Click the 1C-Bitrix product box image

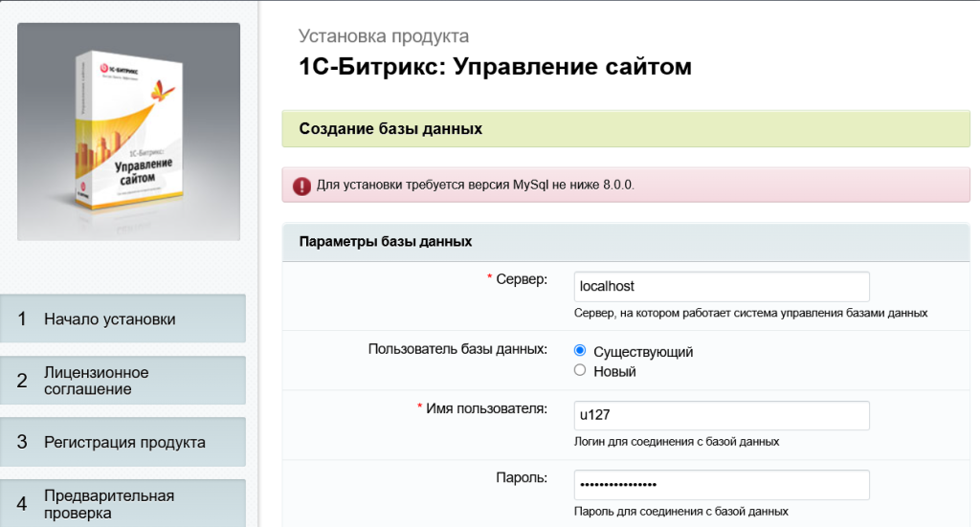[128, 131]
